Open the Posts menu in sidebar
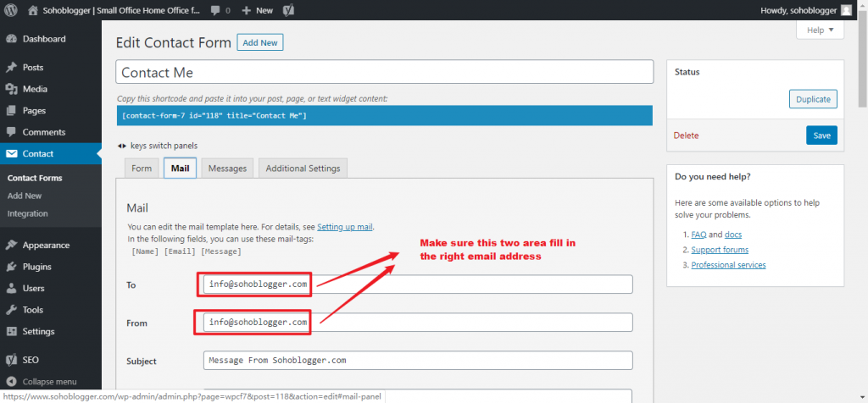868x403 pixels. coord(33,68)
